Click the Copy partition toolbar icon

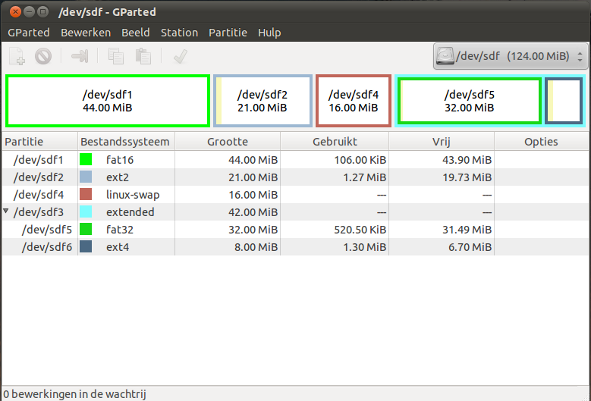[116, 57]
